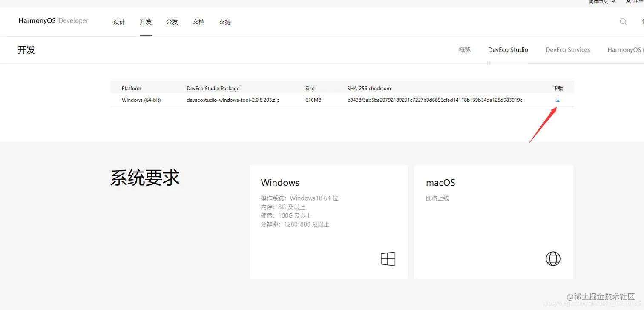Click the 操作系统：Windows10 64 位 line
The width and height of the screenshot is (644, 310).
[299, 198]
